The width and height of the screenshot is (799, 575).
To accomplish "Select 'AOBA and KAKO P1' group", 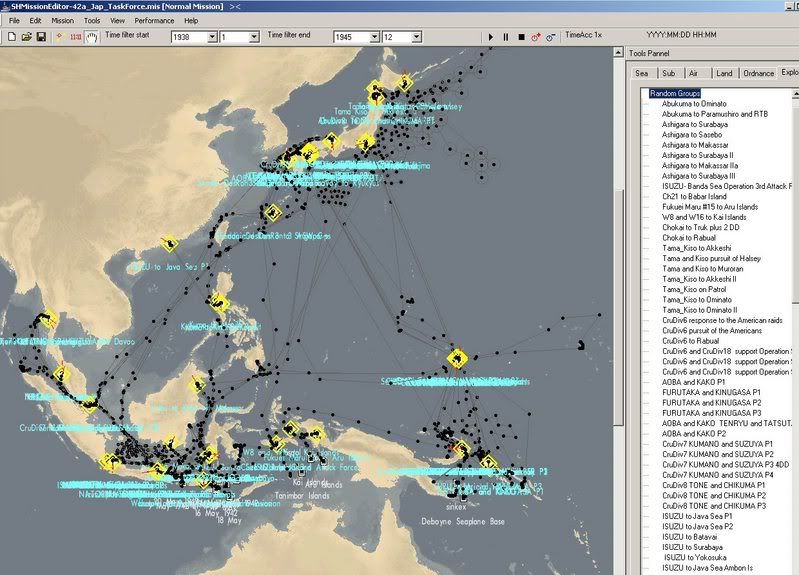I will pyautogui.click(x=694, y=382).
